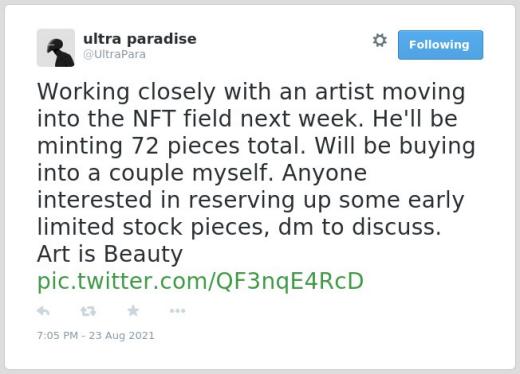This screenshot has width=520, height=374.
Task: Toggle the blue Following button
Action: [440, 45]
